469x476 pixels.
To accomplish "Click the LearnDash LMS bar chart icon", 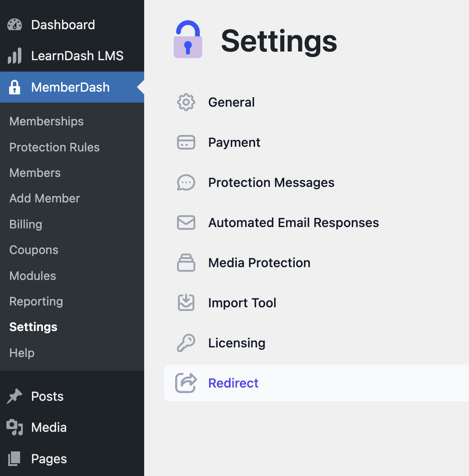I will pos(15,56).
